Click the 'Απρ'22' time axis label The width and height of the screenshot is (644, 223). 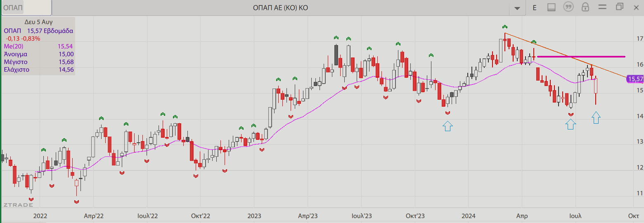click(x=94, y=216)
